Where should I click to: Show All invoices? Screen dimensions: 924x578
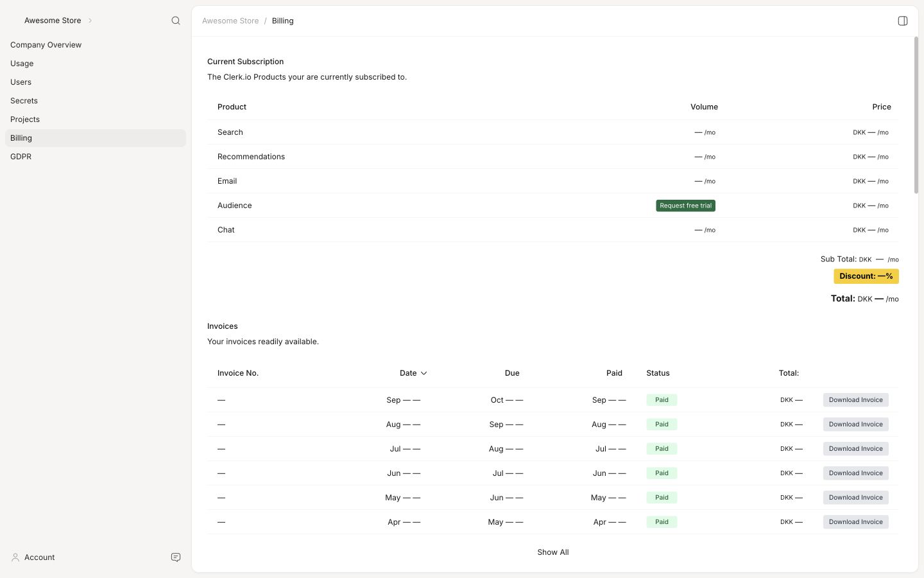[x=553, y=552]
